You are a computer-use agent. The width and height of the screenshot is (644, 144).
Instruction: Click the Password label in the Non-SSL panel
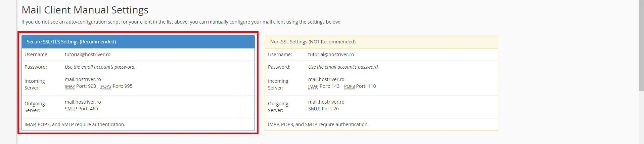(279, 67)
